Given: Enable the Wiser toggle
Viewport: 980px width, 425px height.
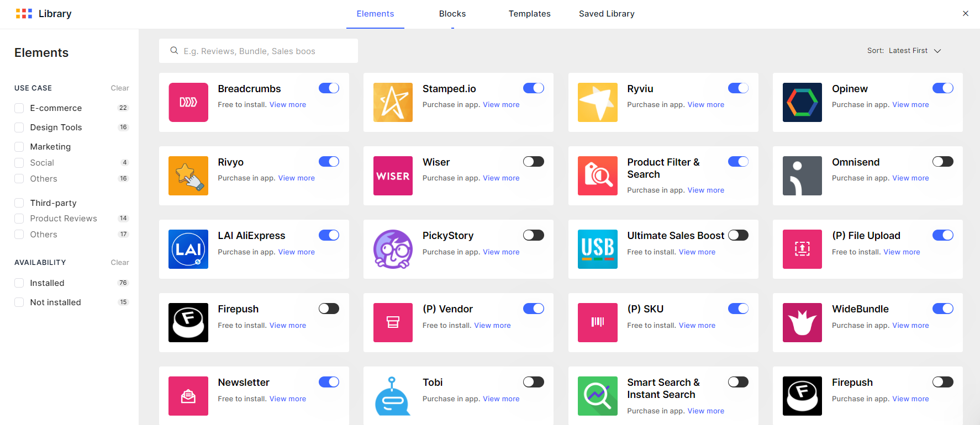Looking at the screenshot, I should (534, 162).
